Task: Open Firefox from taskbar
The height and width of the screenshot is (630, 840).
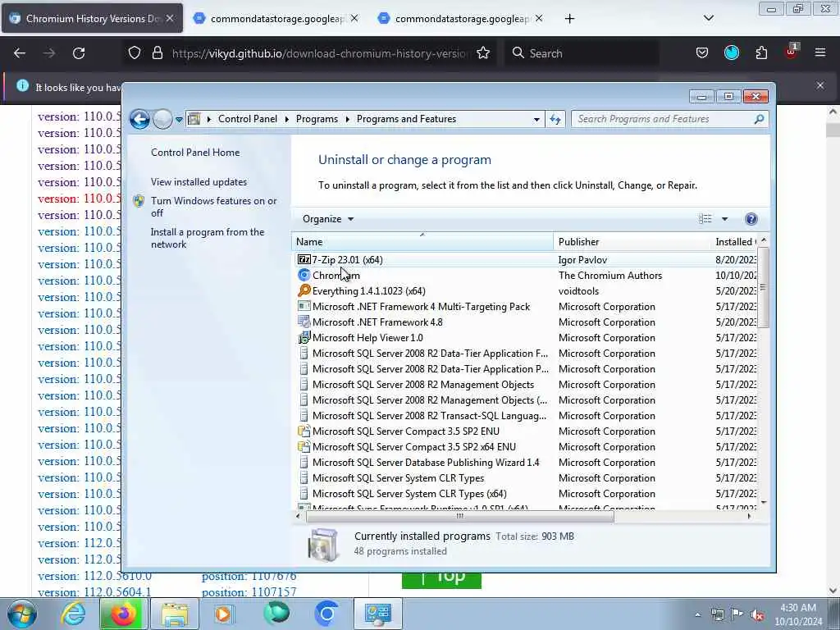Action: coord(123,614)
